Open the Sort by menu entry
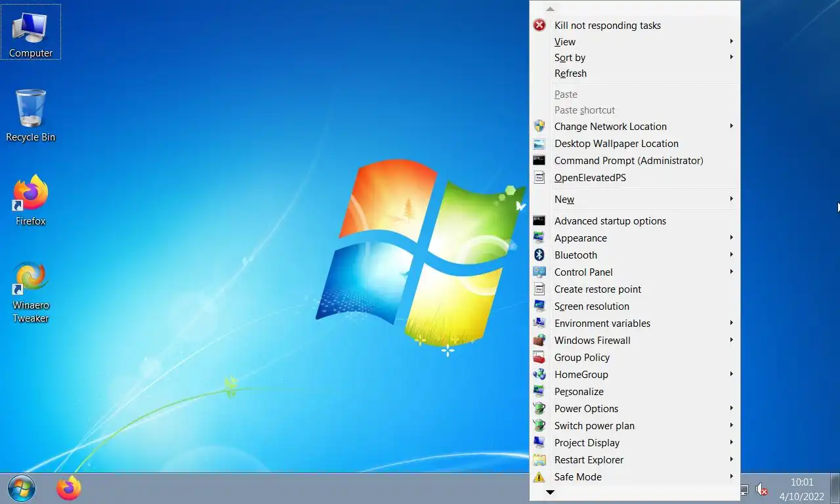840x504 pixels. pyautogui.click(x=635, y=57)
